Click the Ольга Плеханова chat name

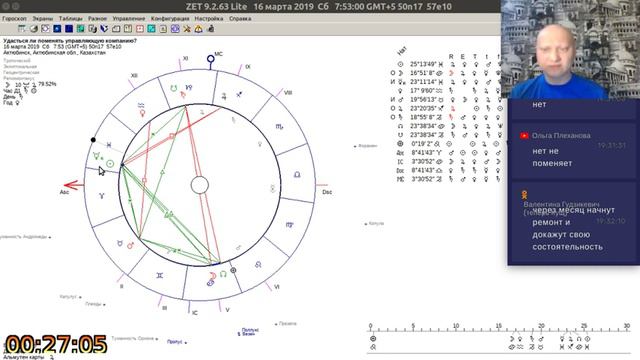pyautogui.click(x=561, y=136)
